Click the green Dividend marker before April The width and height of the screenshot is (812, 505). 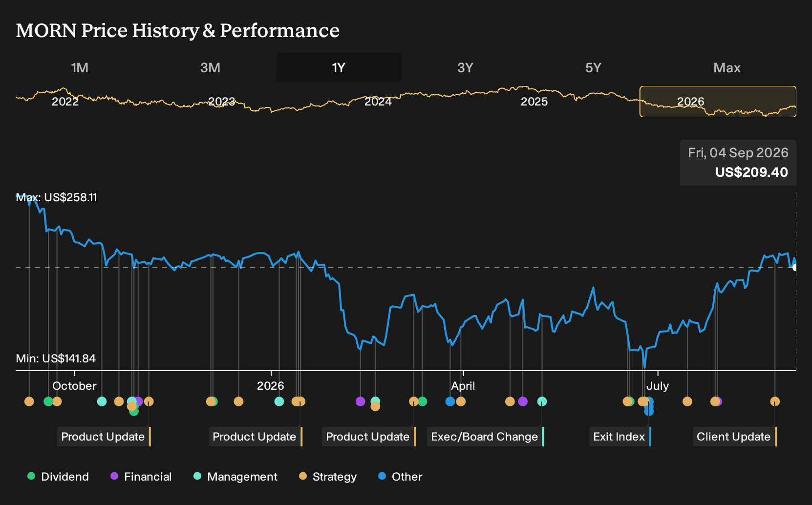click(423, 401)
